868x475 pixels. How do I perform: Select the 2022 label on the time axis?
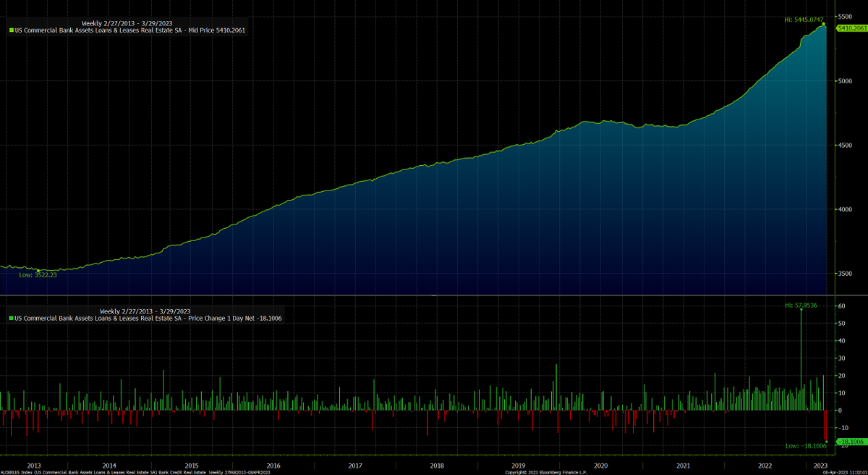coord(766,466)
